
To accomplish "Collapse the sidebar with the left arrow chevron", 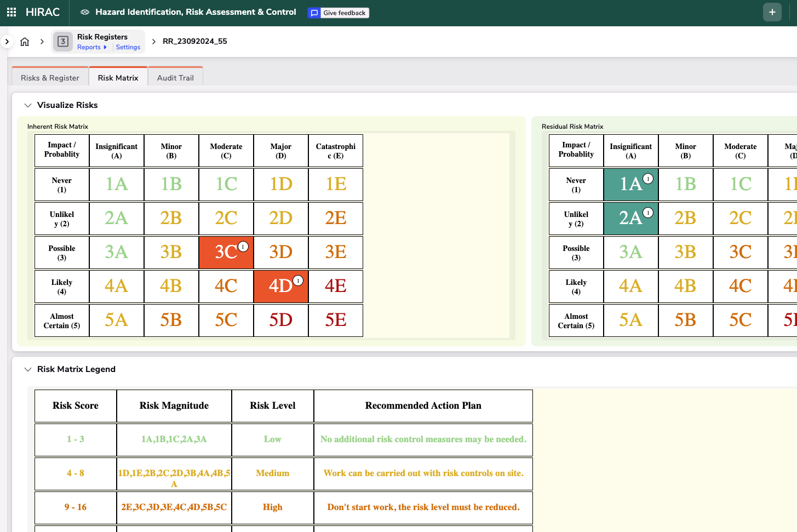I will tap(6, 41).
